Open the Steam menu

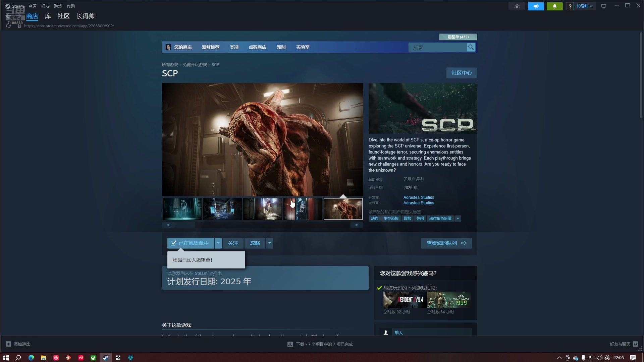coord(18,6)
